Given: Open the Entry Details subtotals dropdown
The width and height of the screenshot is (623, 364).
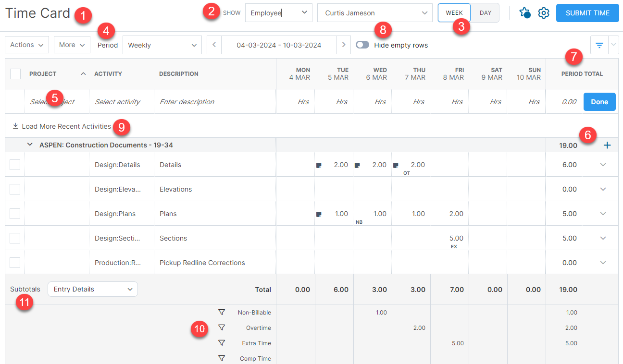Looking at the screenshot, I should click(92, 289).
